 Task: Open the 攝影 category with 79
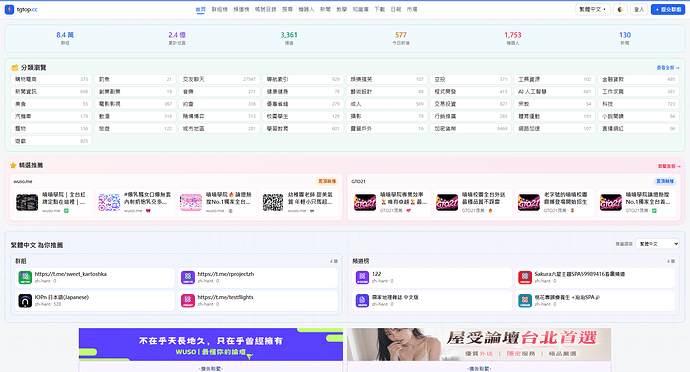click(x=387, y=116)
